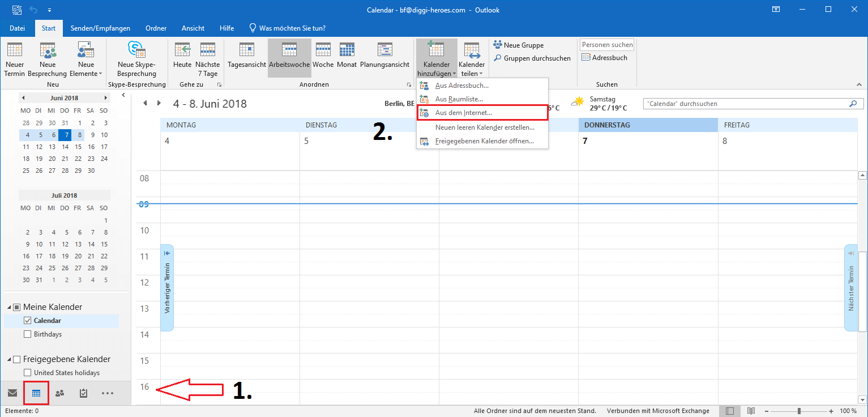Click Calendar navigation icon
The width and height of the screenshot is (868, 417).
36,393
